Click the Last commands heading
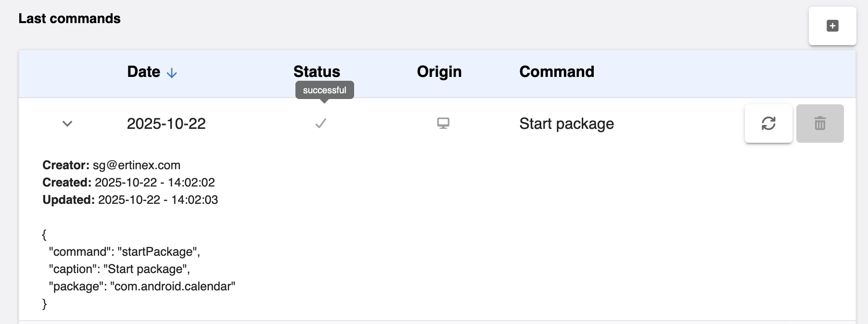The image size is (868, 324). tap(69, 18)
